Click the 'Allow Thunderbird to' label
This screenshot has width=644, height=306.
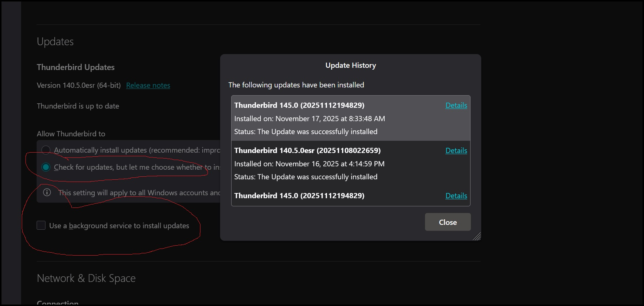[71, 134]
